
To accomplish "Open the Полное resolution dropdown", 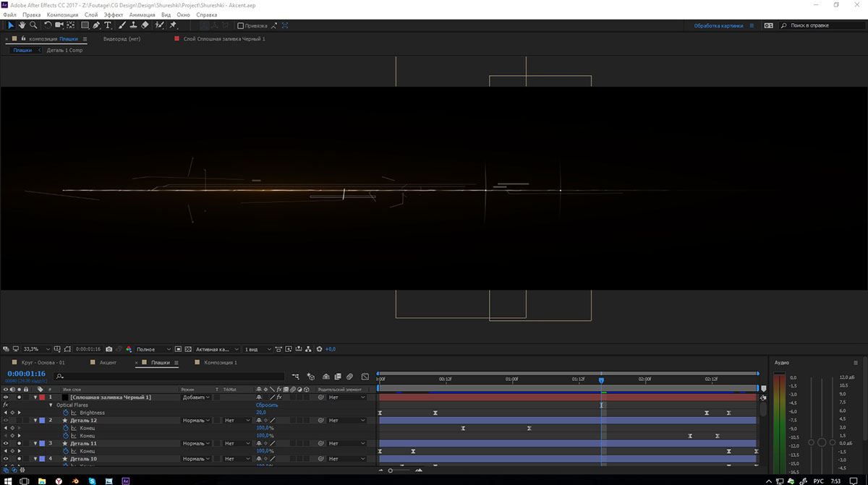I will [x=154, y=349].
